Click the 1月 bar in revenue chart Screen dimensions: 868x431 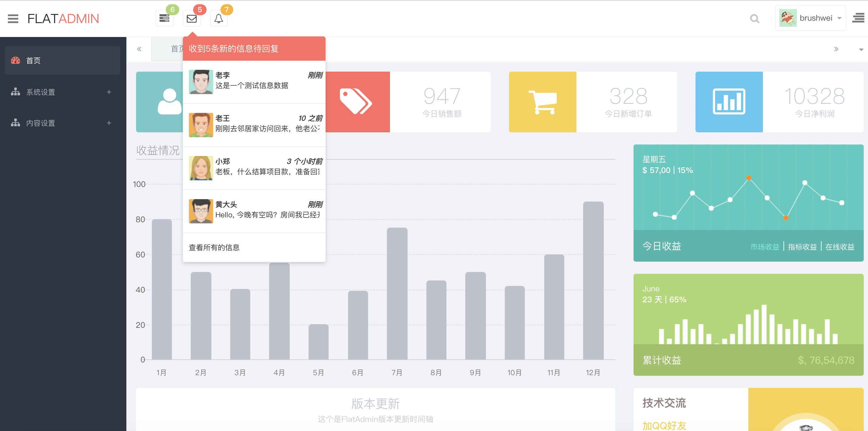coord(162,289)
